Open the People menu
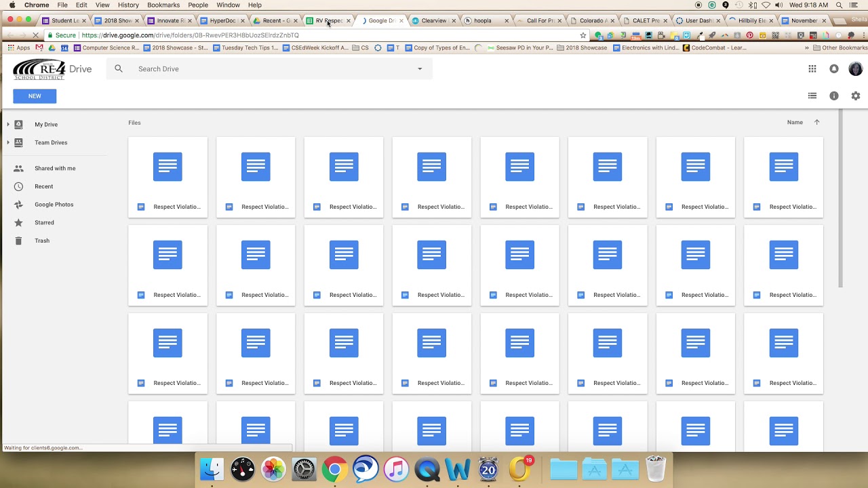 point(198,5)
